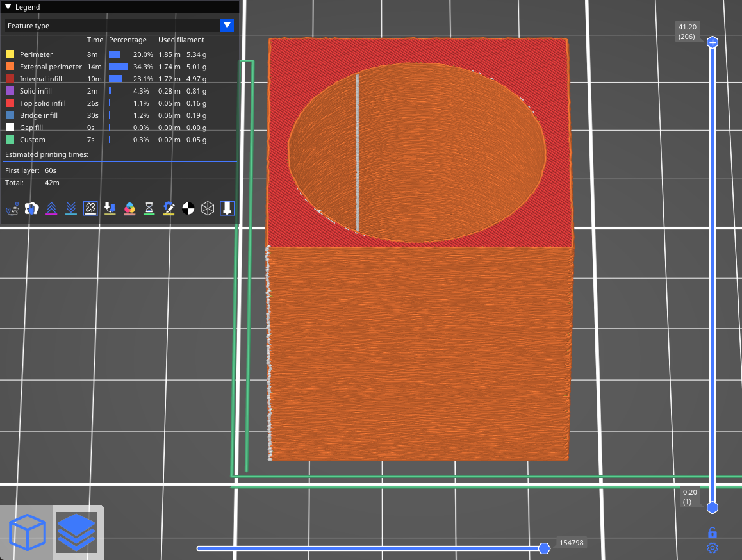Toggle wipe moves visibility icon
Screen dimensions: 742x560
point(31,208)
